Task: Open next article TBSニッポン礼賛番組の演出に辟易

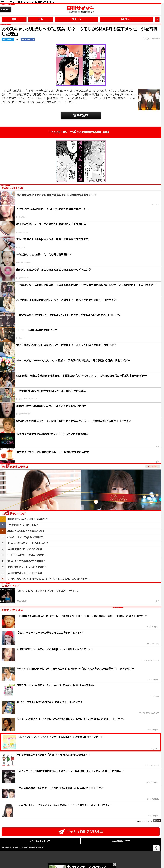Action: point(81,132)
